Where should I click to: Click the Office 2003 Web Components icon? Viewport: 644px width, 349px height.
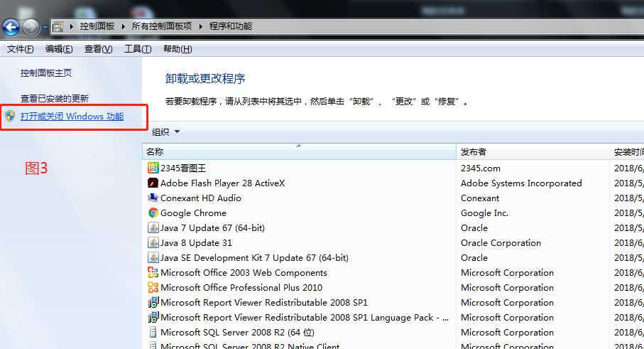[x=153, y=272]
